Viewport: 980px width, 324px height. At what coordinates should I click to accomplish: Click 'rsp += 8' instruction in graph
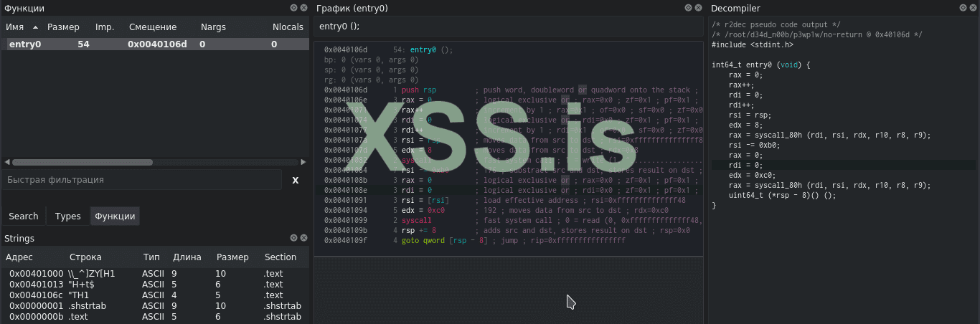[x=418, y=231]
